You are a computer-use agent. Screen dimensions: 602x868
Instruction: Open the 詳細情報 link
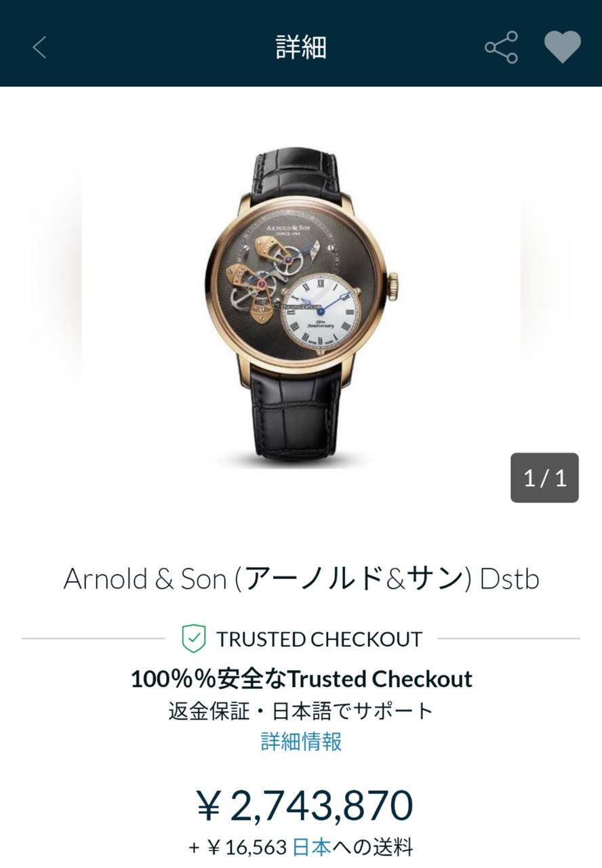(301, 741)
